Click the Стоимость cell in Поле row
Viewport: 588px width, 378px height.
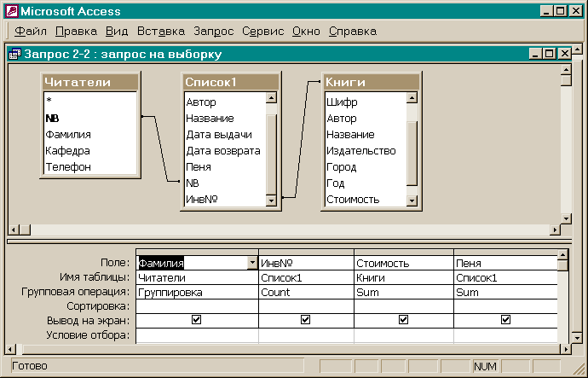404,263
